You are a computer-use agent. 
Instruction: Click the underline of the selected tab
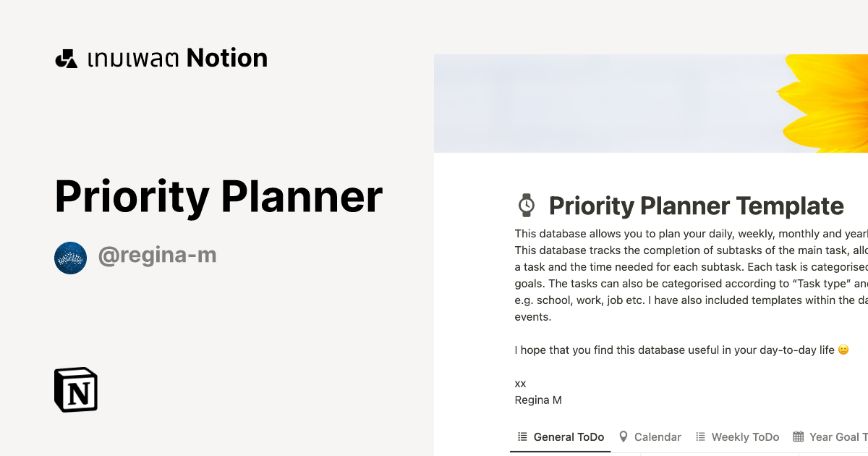(561, 450)
